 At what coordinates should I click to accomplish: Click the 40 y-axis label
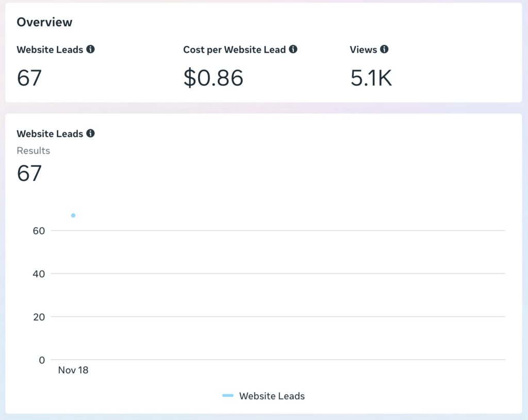pyautogui.click(x=39, y=274)
